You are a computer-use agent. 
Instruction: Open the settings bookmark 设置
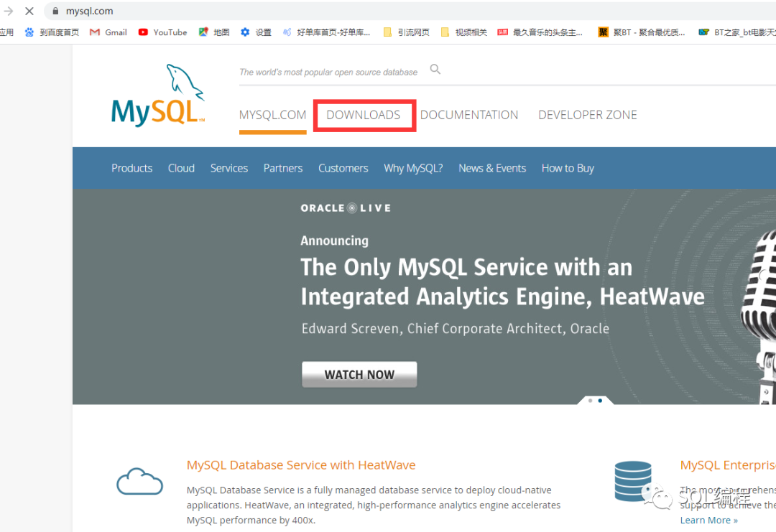(x=256, y=32)
